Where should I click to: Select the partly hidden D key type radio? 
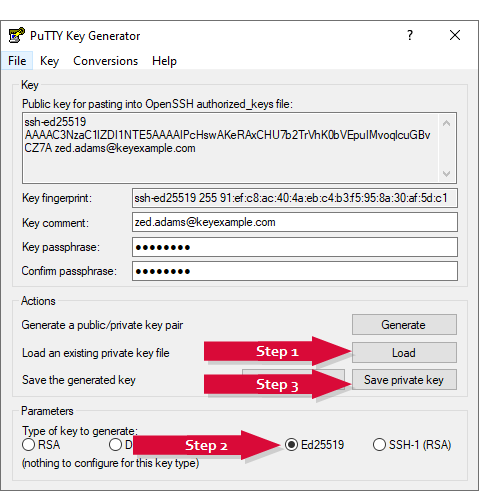coord(115,444)
